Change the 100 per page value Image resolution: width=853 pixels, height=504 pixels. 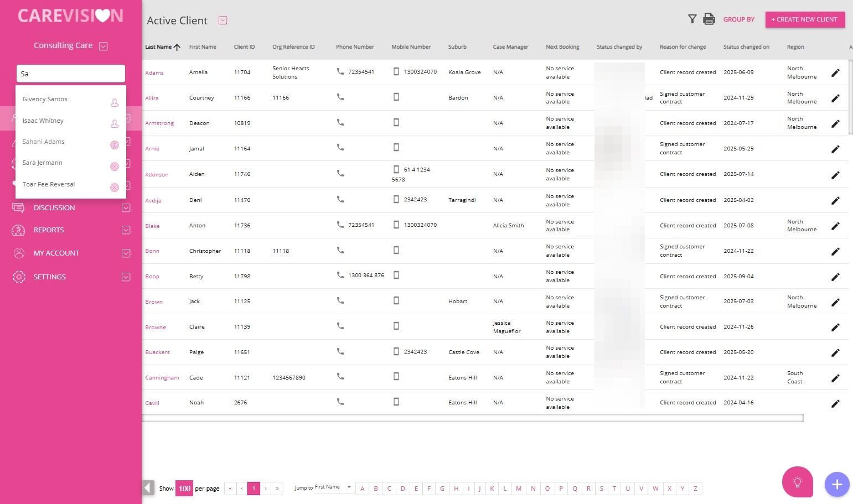pyautogui.click(x=184, y=489)
